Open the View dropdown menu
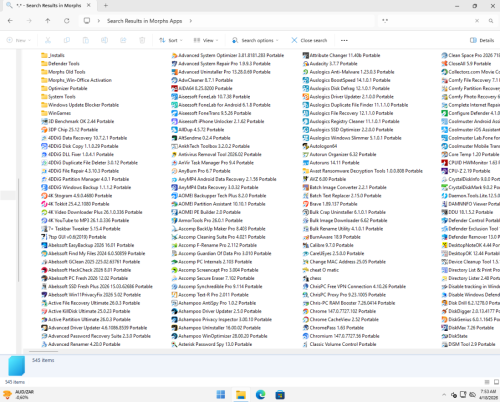The width and height of the screenshot is (500, 402). (x=206, y=40)
